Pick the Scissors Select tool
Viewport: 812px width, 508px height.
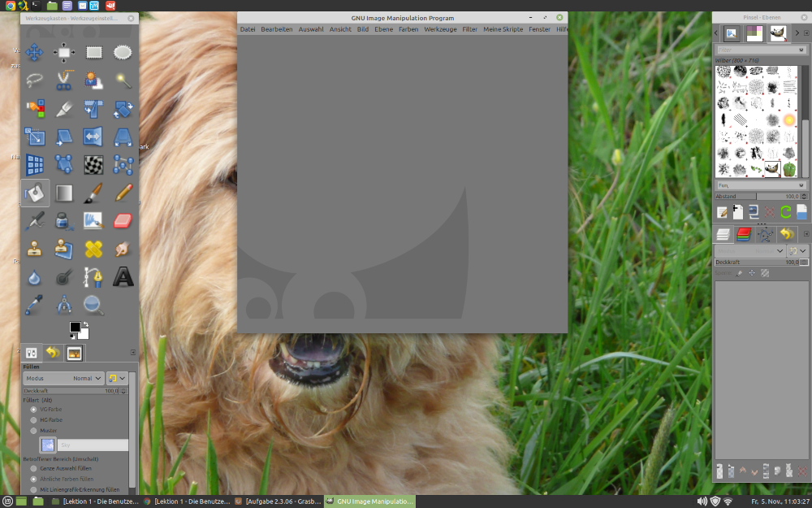[x=63, y=80]
